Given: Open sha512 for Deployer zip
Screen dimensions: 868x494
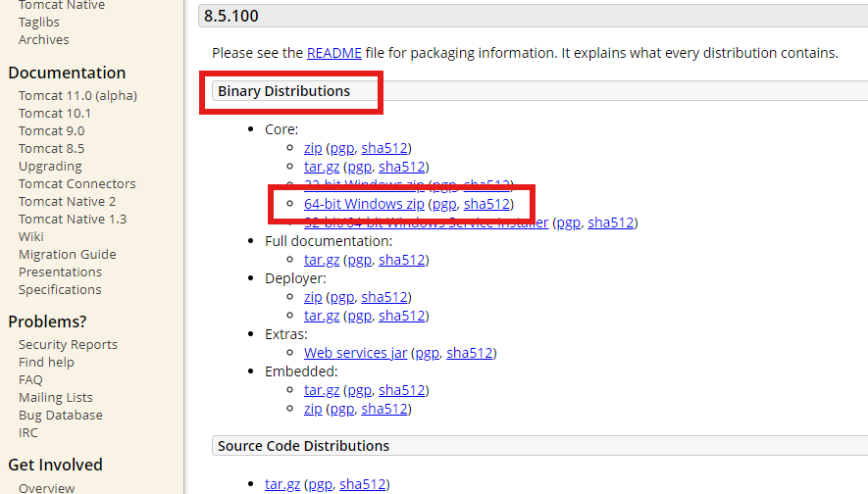Looking at the screenshot, I should (384, 297).
